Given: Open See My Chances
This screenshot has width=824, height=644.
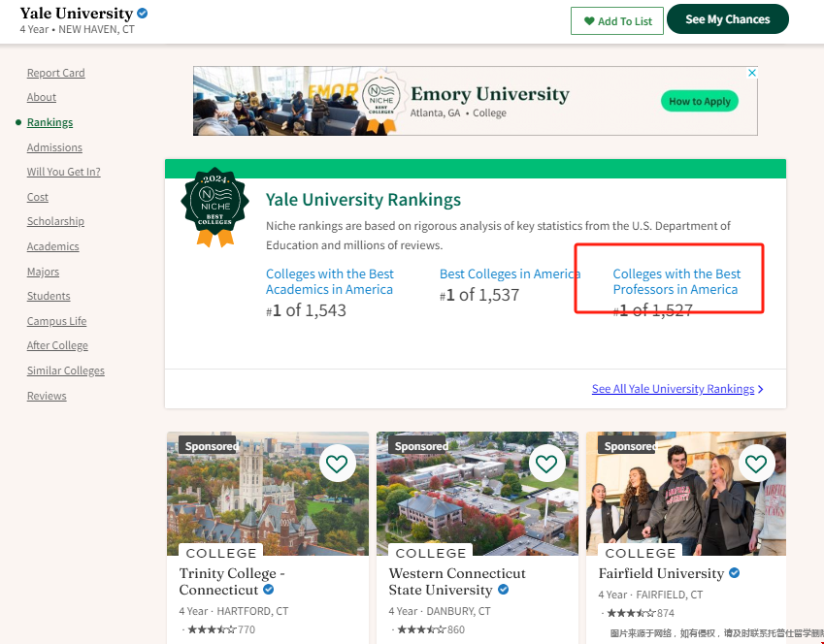Looking at the screenshot, I should 727,19.
